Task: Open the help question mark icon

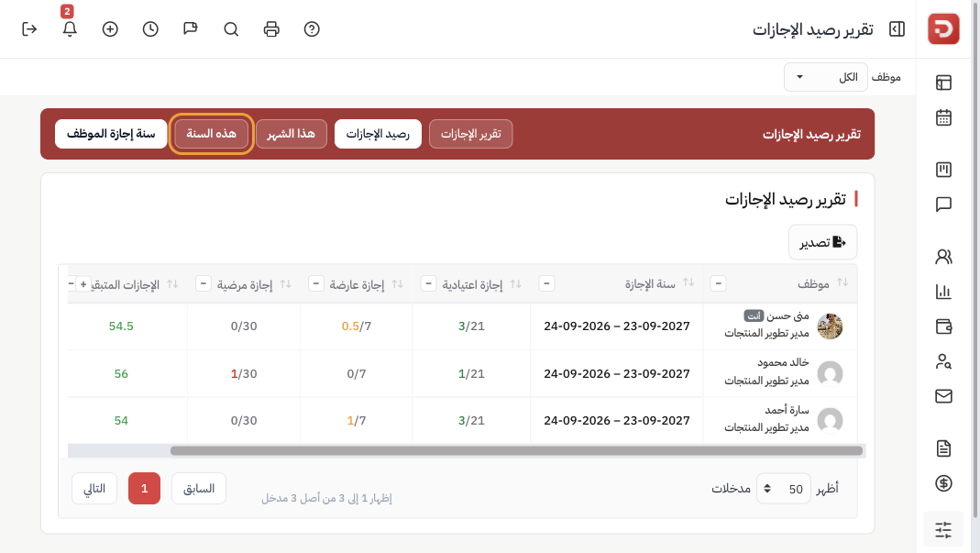Action: pos(312,29)
